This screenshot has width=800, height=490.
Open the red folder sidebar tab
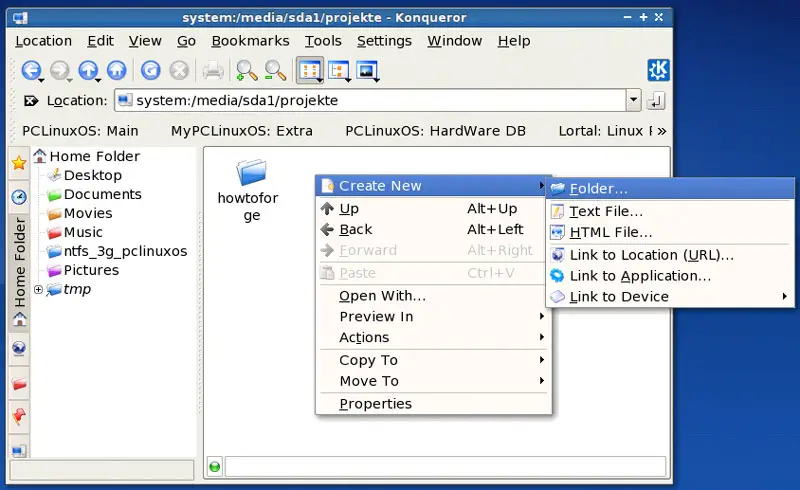[x=19, y=383]
